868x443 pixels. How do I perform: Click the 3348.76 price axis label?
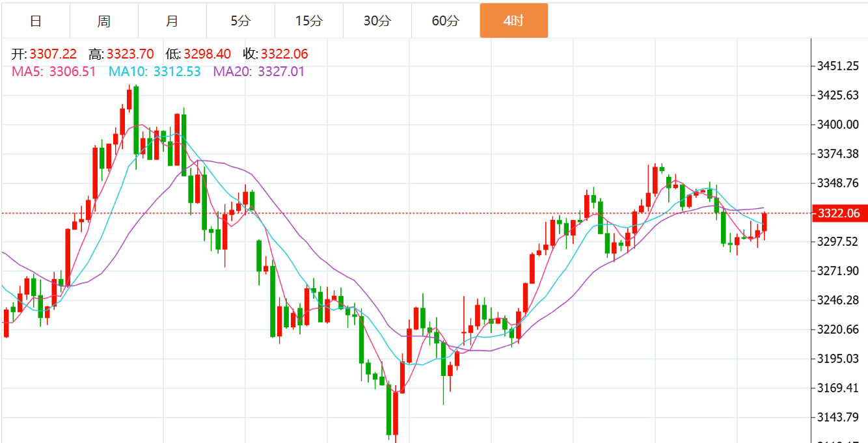pos(839,183)
